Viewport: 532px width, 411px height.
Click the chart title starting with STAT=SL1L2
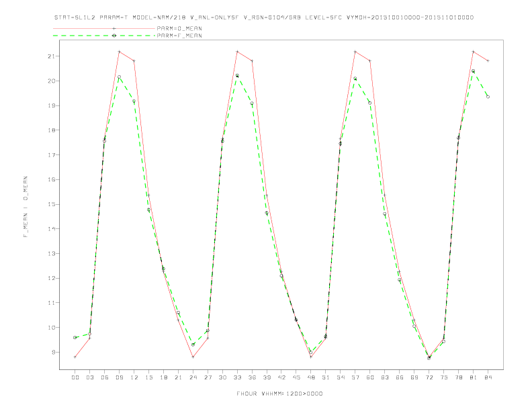264,17
